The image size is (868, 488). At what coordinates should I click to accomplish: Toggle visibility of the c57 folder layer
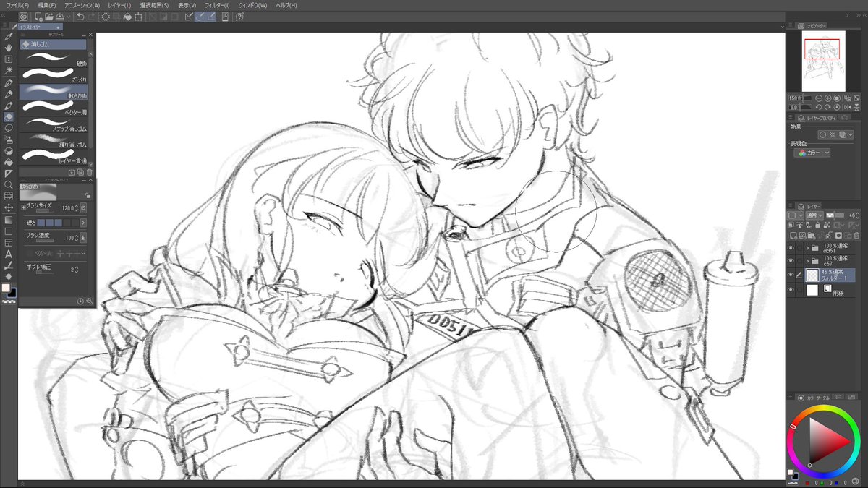click(x=791, y=261)
